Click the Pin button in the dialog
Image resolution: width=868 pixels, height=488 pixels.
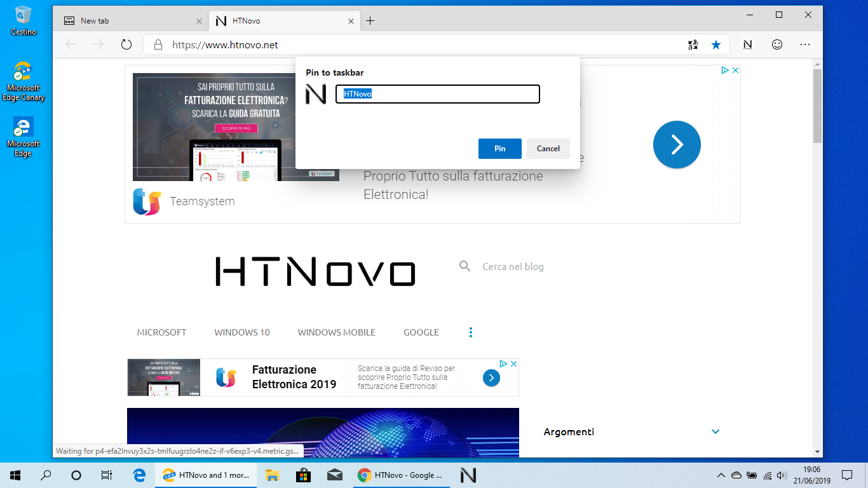pyautogui.click(x=499, y=148)
